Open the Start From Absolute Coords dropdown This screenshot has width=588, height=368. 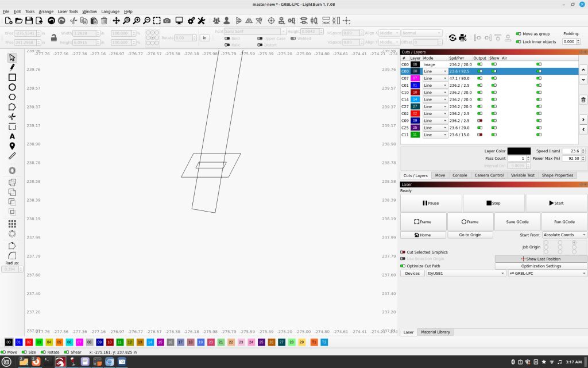[564, 235]
